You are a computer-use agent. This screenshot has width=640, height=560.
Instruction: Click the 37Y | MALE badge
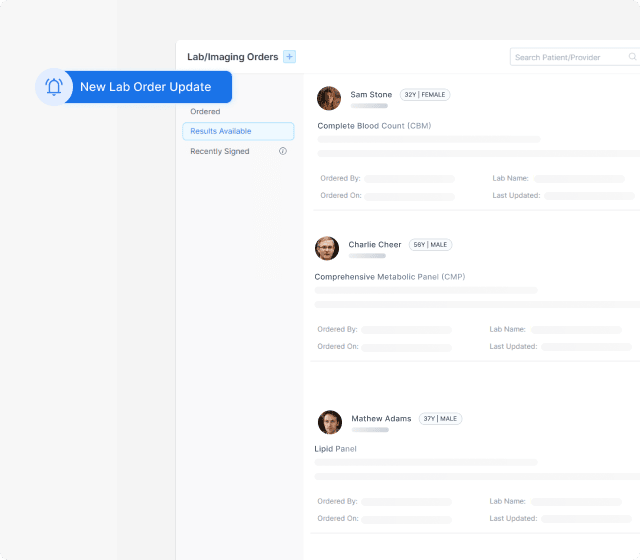point(440,419)
